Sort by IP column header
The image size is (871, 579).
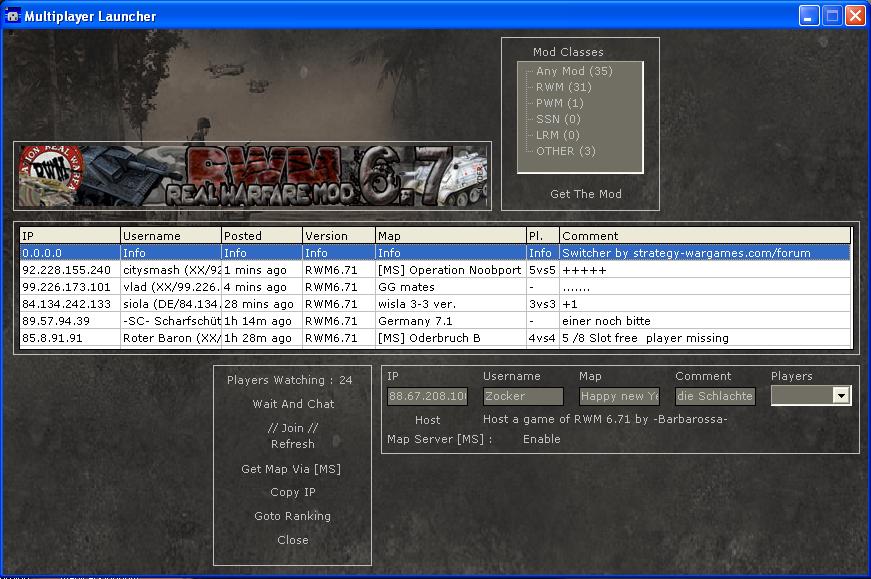tap(70, 236)
